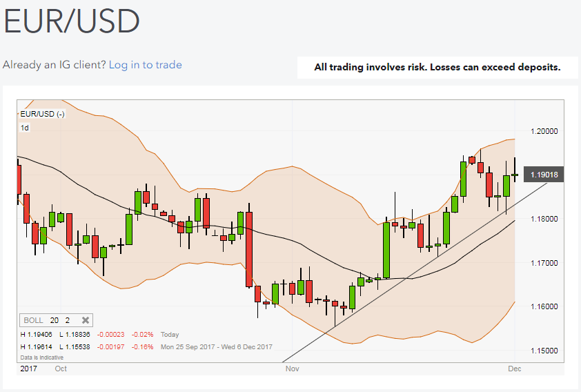Screen dimensions: 581x392
Task: Click the today's high value H 1.19406
Action: (37, 335)
